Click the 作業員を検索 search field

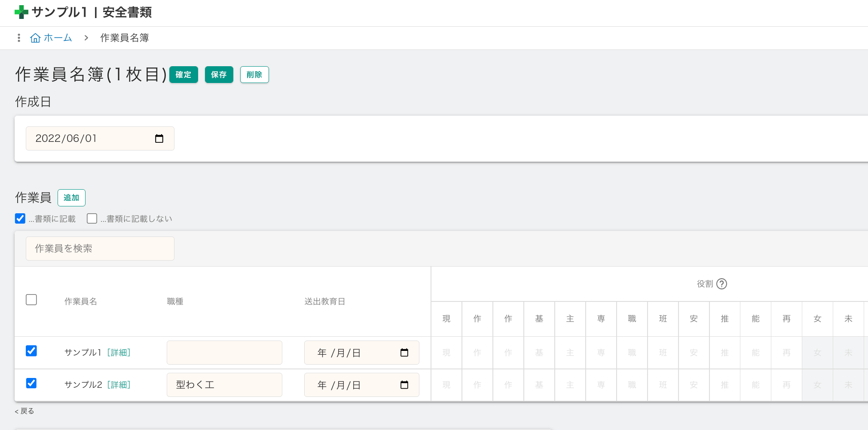[x=100, y=249]
